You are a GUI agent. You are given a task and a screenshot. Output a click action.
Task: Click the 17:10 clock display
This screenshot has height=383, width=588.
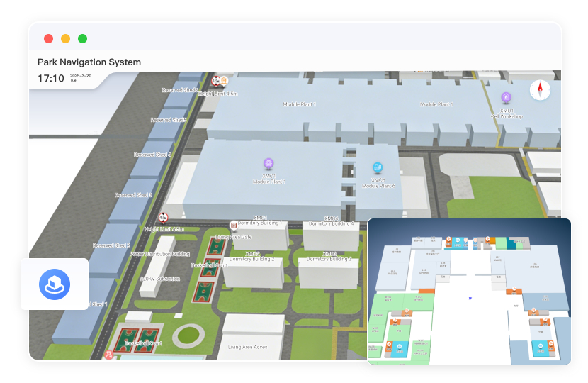coord(51,78)
